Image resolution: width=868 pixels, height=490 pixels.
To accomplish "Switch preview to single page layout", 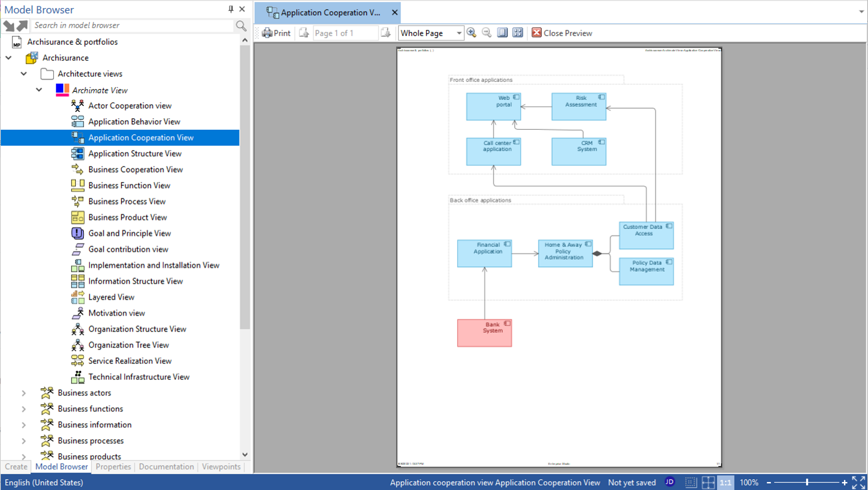I will tap(503, 33).
